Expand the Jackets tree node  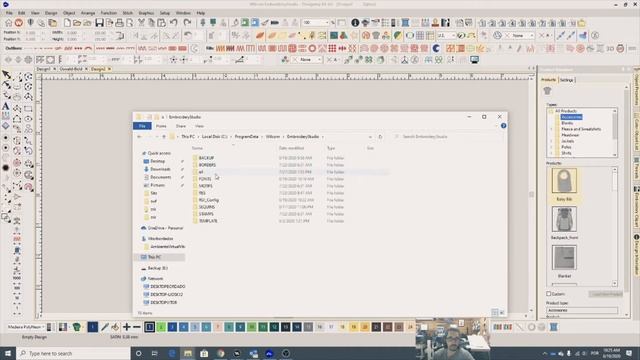tap(551, 141)
